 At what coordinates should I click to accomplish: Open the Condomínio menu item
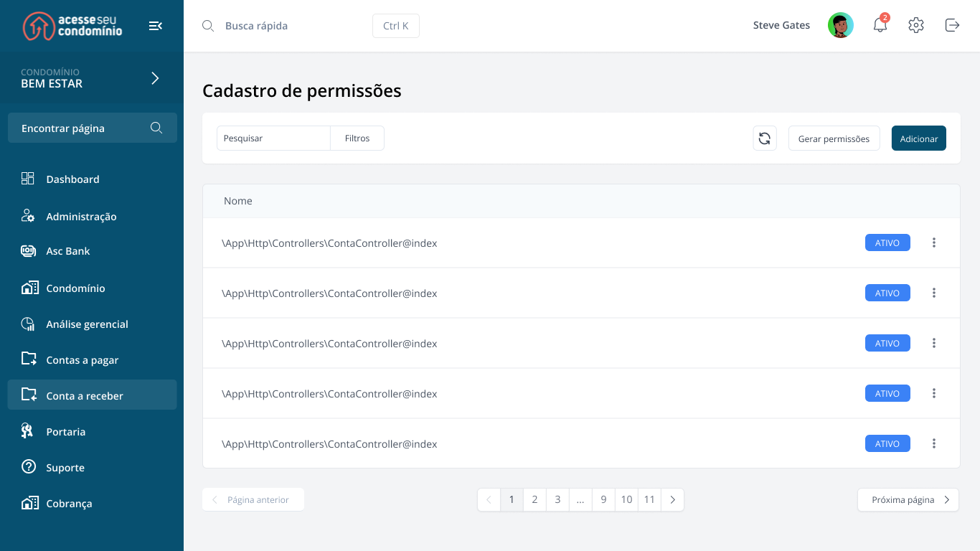click(92, 288)
